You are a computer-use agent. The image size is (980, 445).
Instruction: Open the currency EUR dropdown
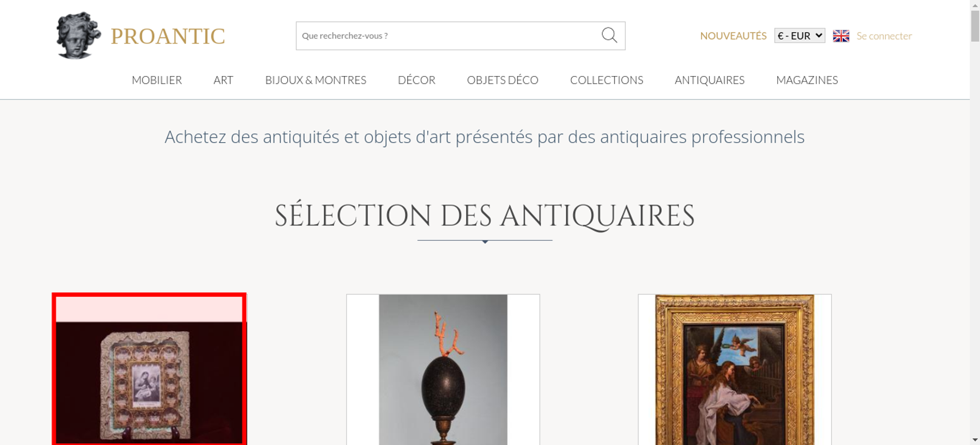[x=800, y=36]
